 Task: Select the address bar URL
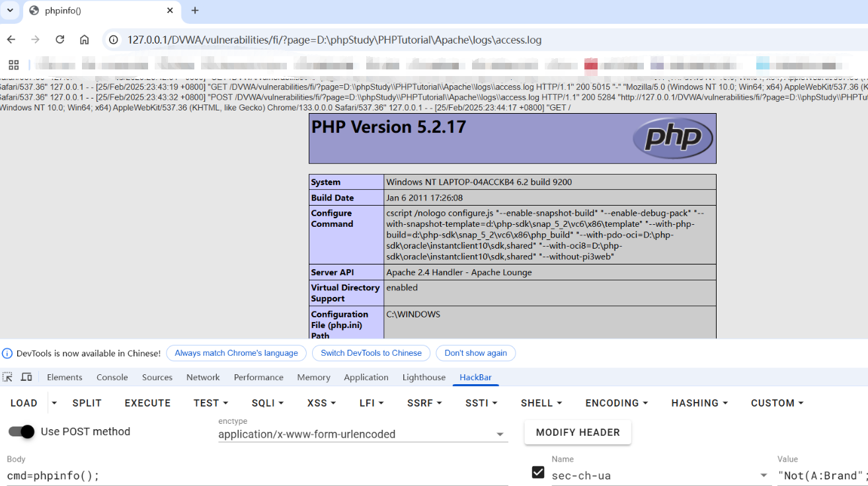(335, 40)
